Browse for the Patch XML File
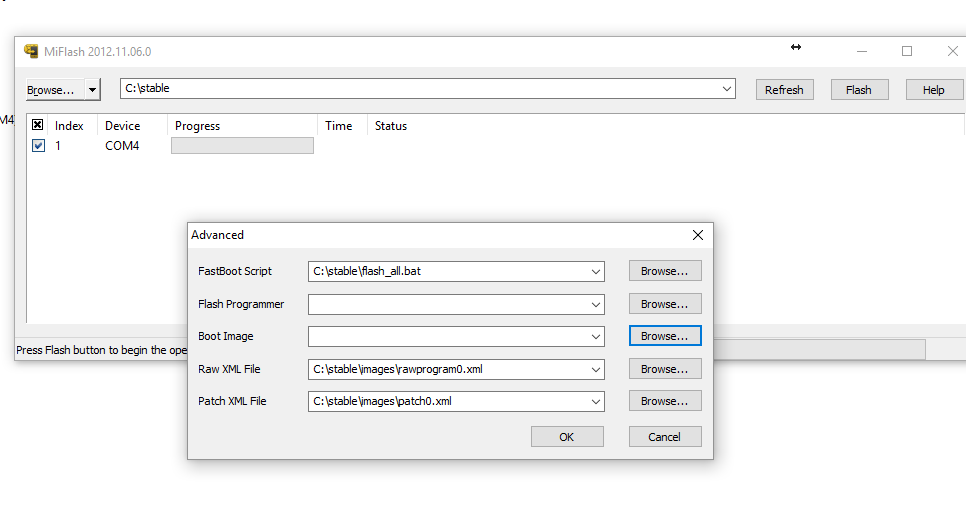 665,401
